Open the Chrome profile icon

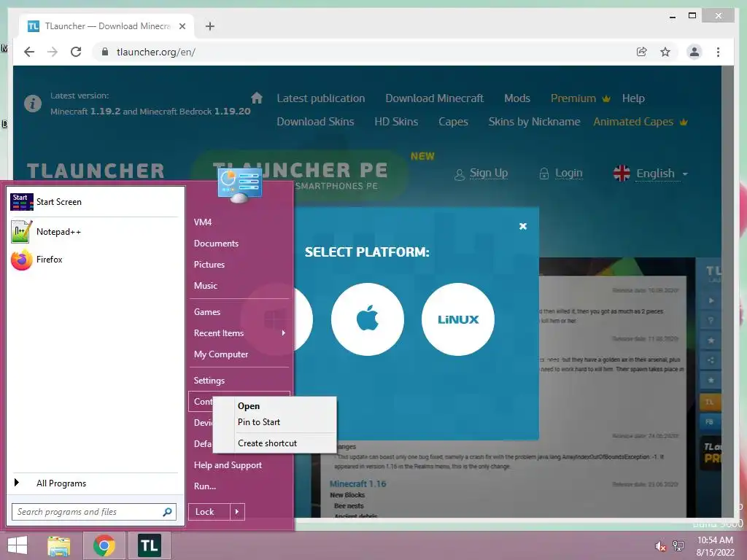(x=694, y=52)
